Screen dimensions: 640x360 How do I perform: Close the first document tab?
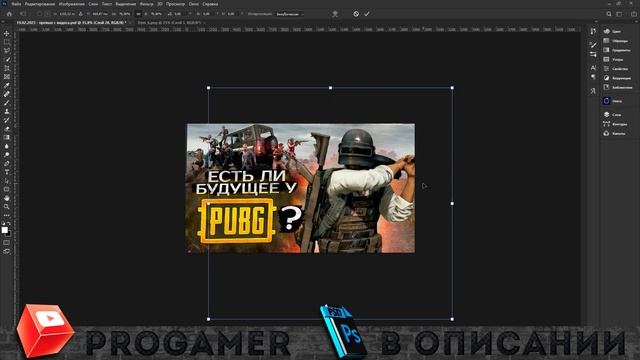pyautogui.click(x=131, y=23)
